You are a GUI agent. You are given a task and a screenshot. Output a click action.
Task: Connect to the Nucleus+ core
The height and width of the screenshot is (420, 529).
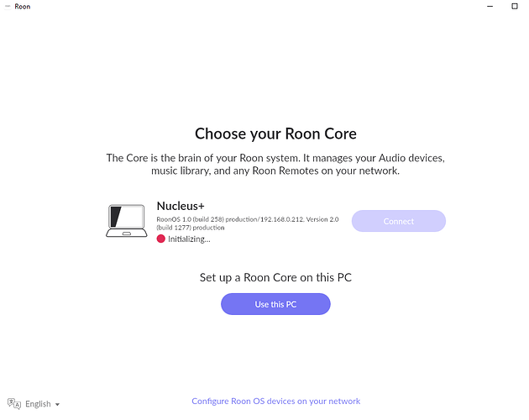398,221
